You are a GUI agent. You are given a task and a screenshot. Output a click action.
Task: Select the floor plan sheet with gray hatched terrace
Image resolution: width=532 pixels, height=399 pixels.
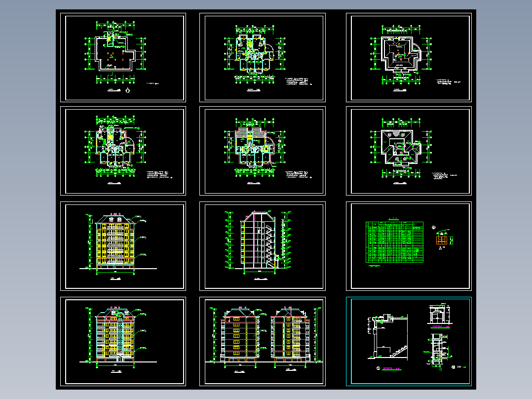pyautogui.click(x=262, y=151)
